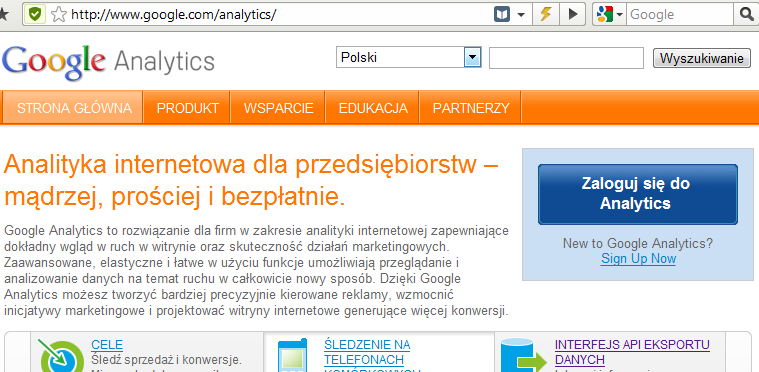Viewport: 759px width, 372px height.
Task: Open the PARTNERZY tab
Action: [471, 107]
